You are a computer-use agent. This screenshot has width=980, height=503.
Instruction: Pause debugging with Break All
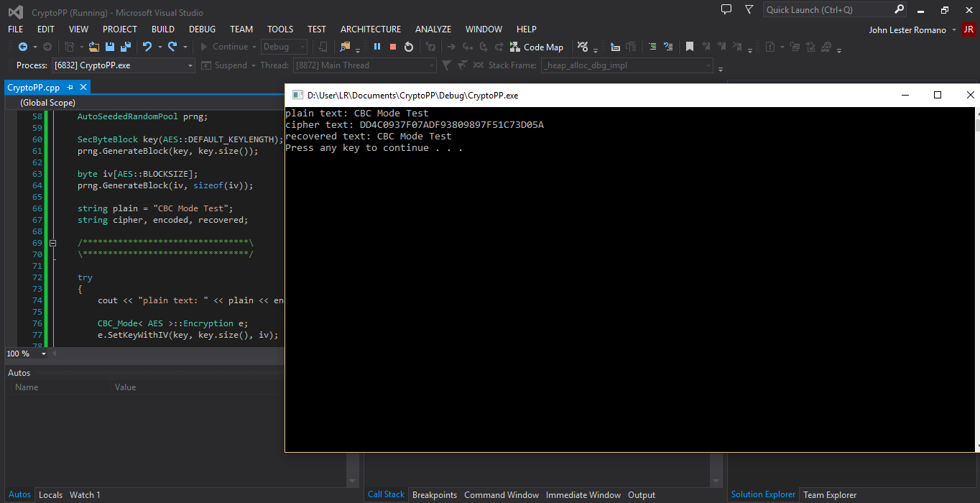coord(377,47)
